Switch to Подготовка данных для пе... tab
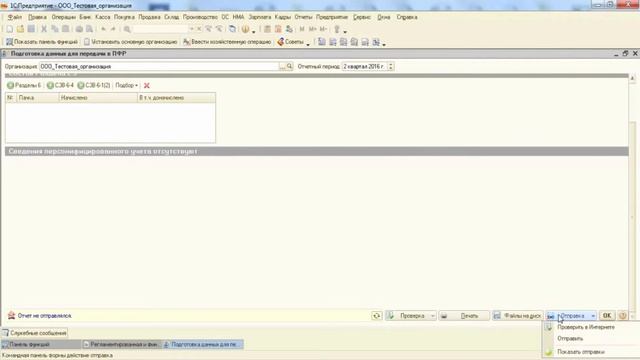Image resolution: width=640 pixels, height=360 pixels. [x=203, y=344]
